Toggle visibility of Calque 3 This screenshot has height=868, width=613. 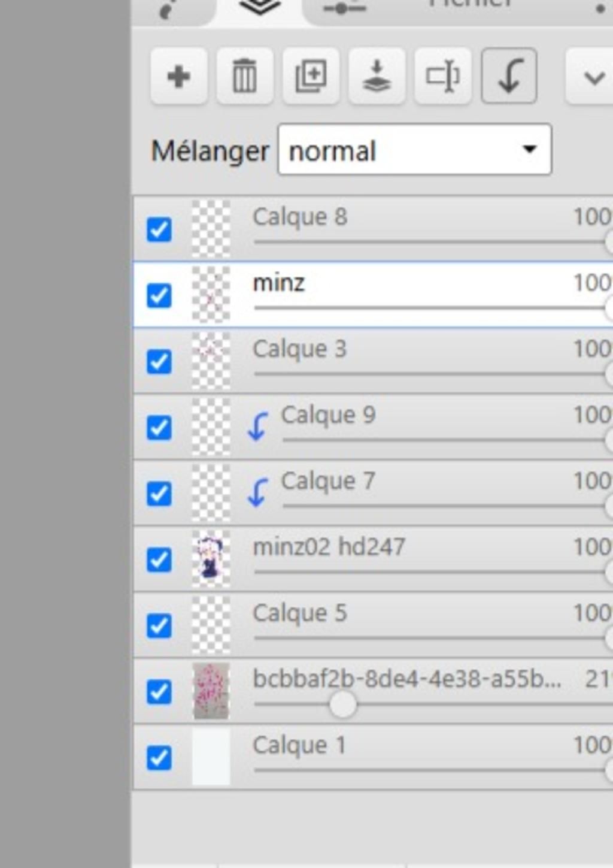point(159,361)
